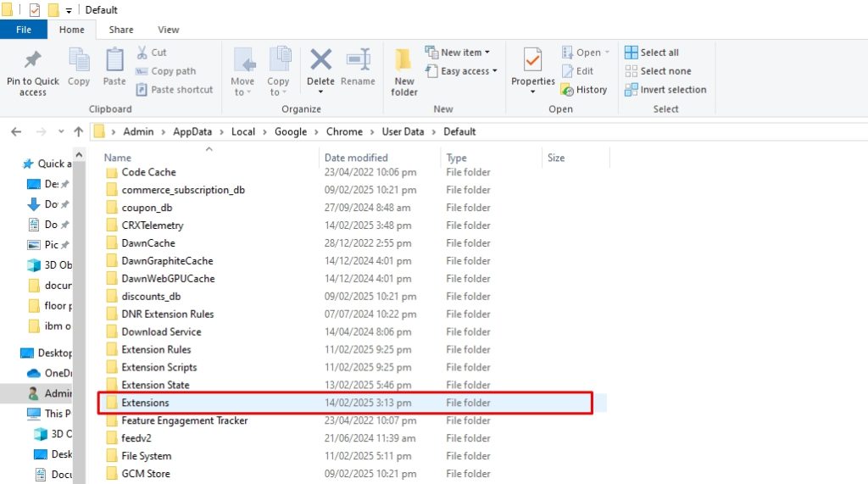Click User Data in the address path
This screenshot has height=484, width=868.
403,131
